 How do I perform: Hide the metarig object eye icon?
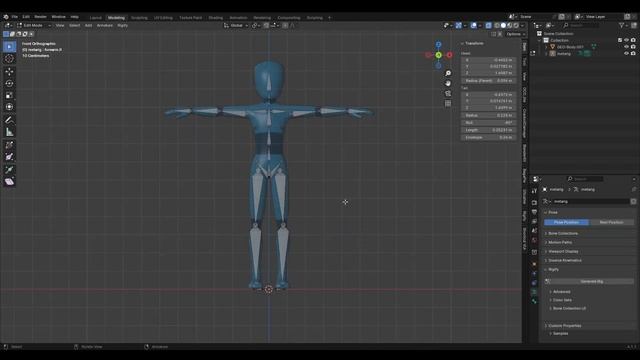point(626,53)
